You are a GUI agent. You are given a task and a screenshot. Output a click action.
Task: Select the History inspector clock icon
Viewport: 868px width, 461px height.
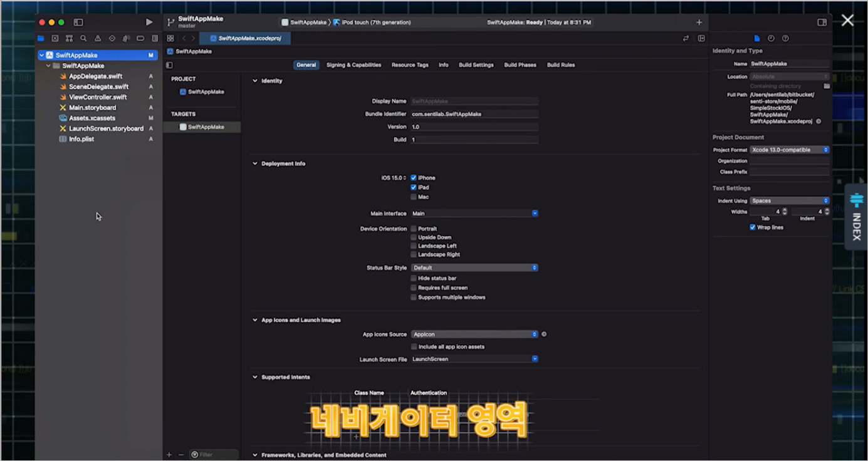coord(771,38)
